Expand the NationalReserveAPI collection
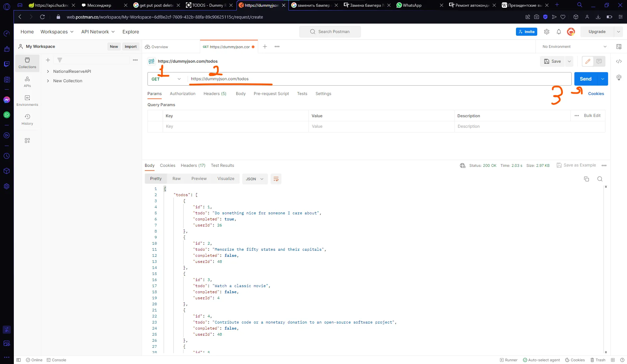The height and width of the screenshot is (364, 627). [48, 71]
